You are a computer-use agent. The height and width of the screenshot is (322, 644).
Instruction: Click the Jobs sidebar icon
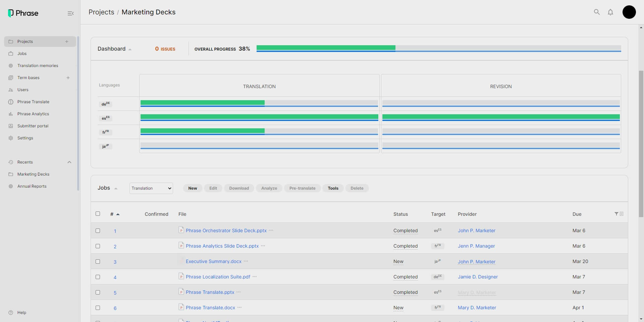point(11,54)
